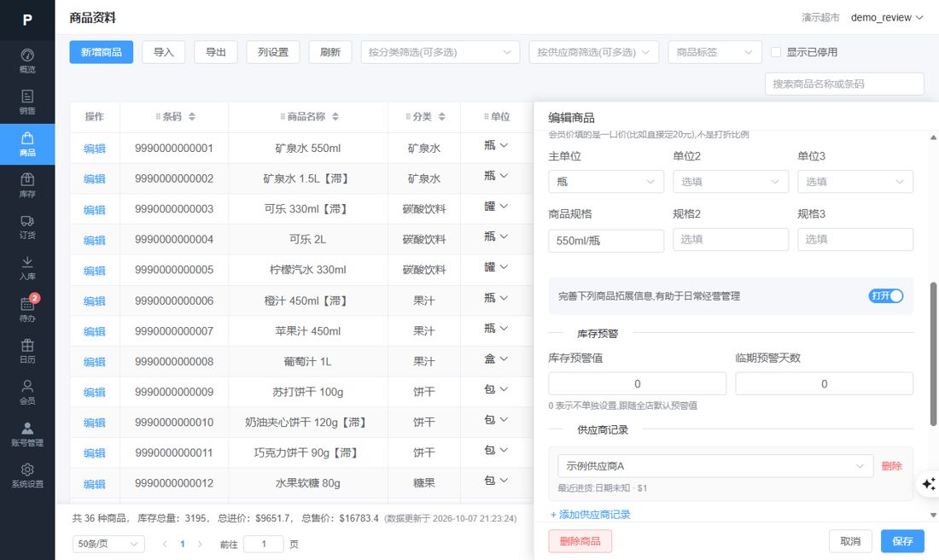Open the 库存 inventory sidebar icon

[27, 185]
